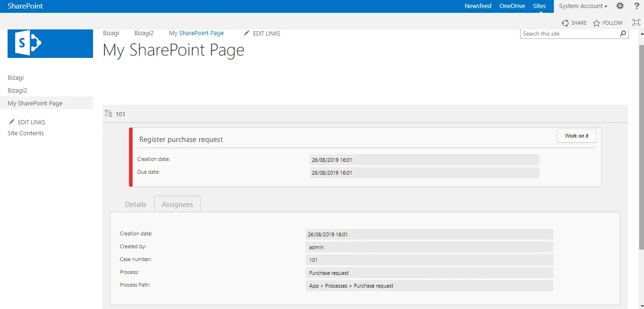
Task: Switch to the Assignees tab
Action: tap(177, 204)
